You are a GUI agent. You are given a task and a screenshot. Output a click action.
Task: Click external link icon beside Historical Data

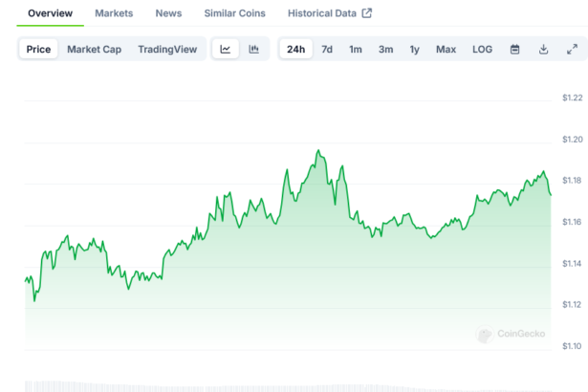(x=366, y=13)
